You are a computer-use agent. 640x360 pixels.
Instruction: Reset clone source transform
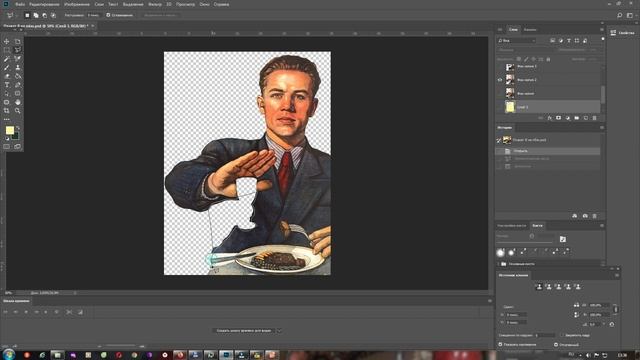(611, 324)
